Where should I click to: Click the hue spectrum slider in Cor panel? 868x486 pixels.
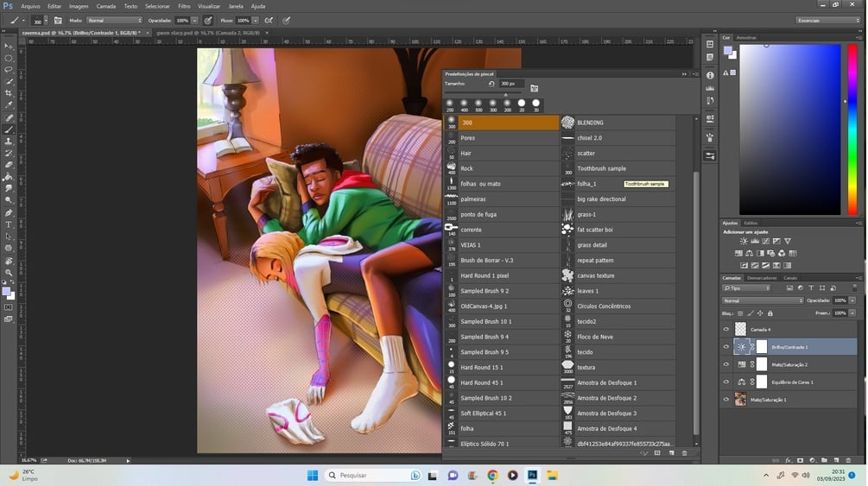pyautogui.click(x=852, y=129)
